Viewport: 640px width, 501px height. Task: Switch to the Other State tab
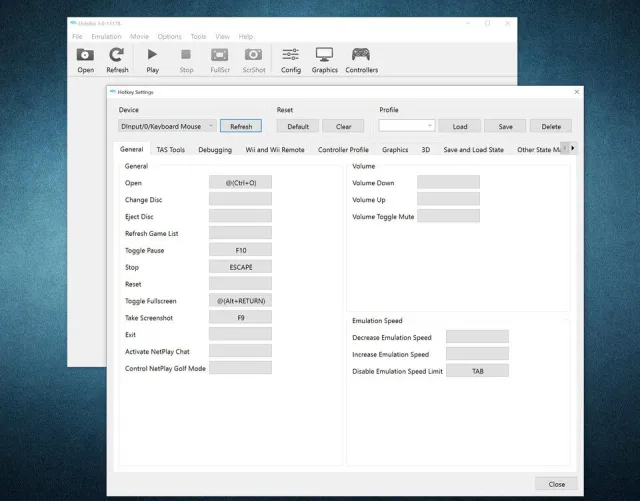(536, 149)
